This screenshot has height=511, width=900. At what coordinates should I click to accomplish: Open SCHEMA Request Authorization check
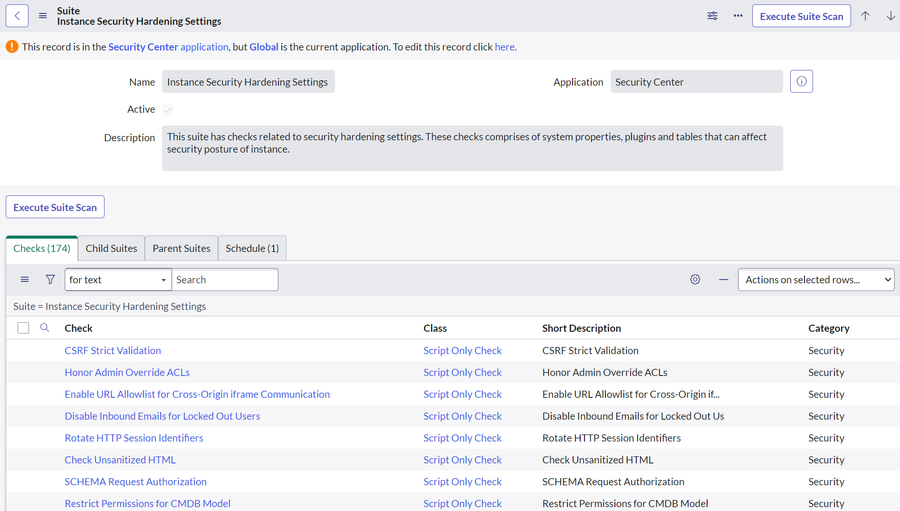135,481
